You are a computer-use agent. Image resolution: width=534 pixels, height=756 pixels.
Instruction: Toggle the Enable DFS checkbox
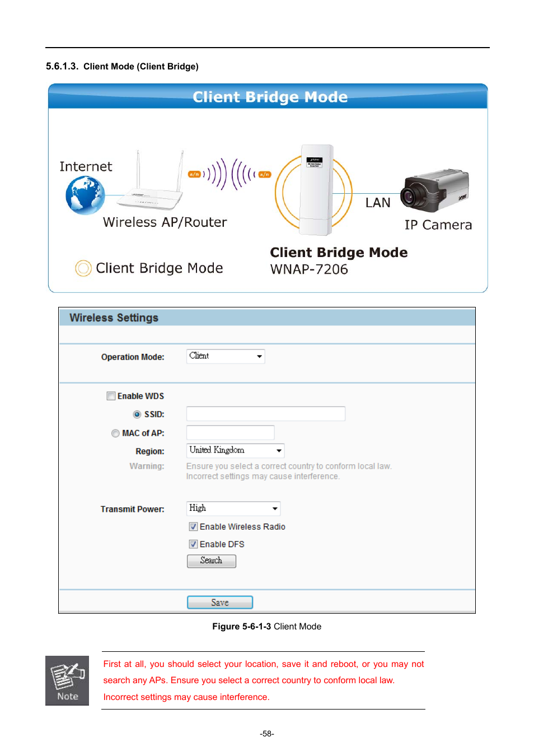click(x=193, y=544)
